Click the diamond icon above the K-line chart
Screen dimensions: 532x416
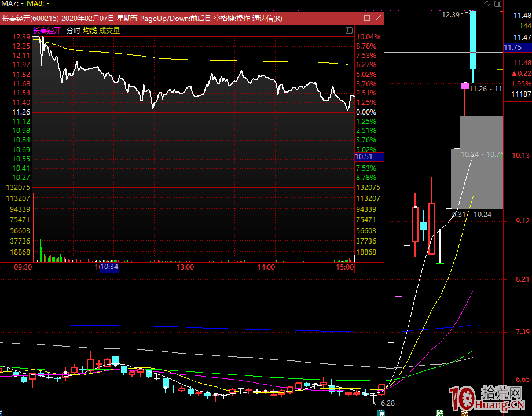487,4
